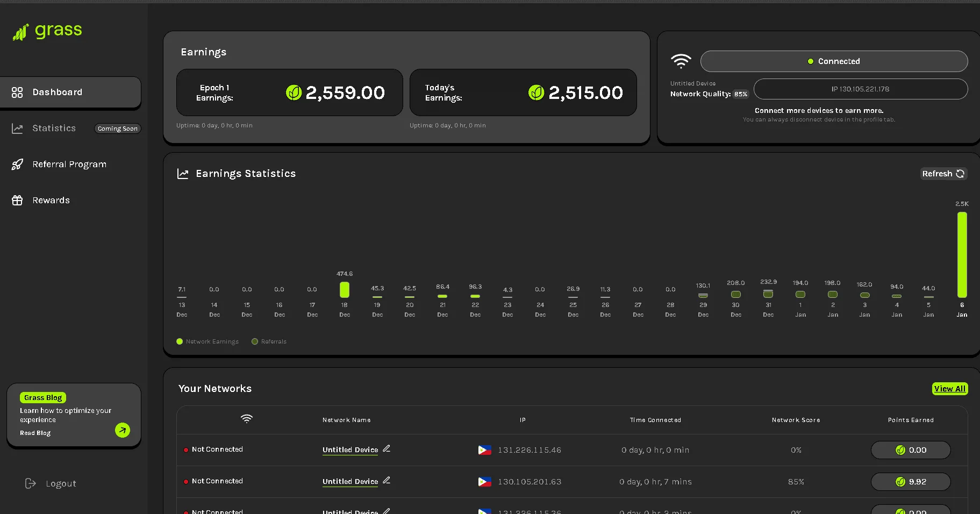
Task: Click the Statistics chart icon in sidebar
Action: [17, 128]
